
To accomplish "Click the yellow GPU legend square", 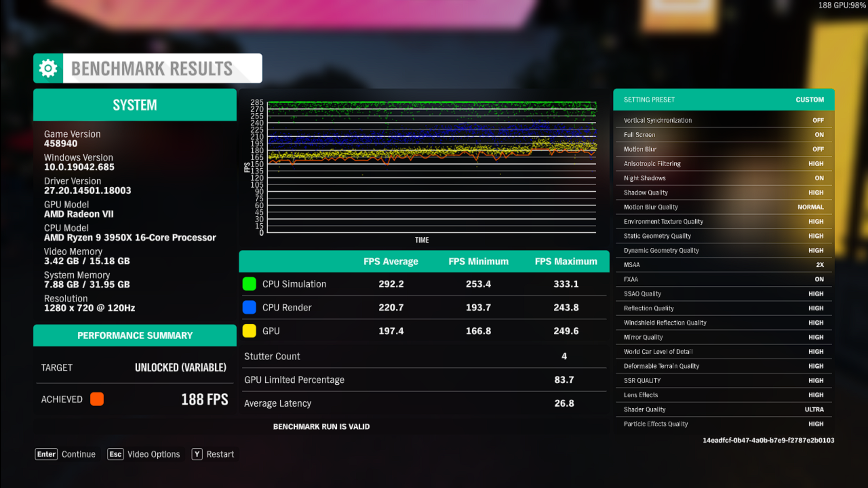I will (249, 331).
